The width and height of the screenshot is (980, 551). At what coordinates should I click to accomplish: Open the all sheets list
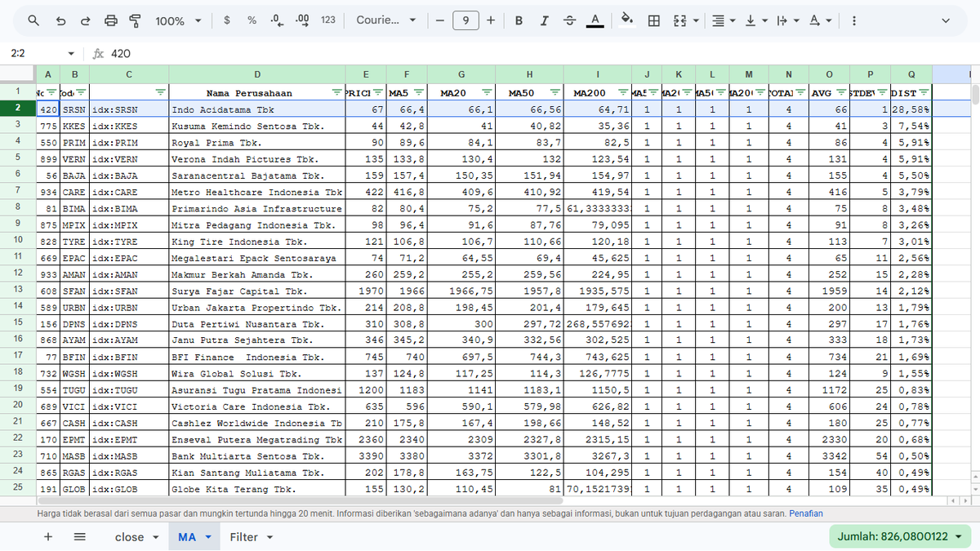(x=79, y=536)
